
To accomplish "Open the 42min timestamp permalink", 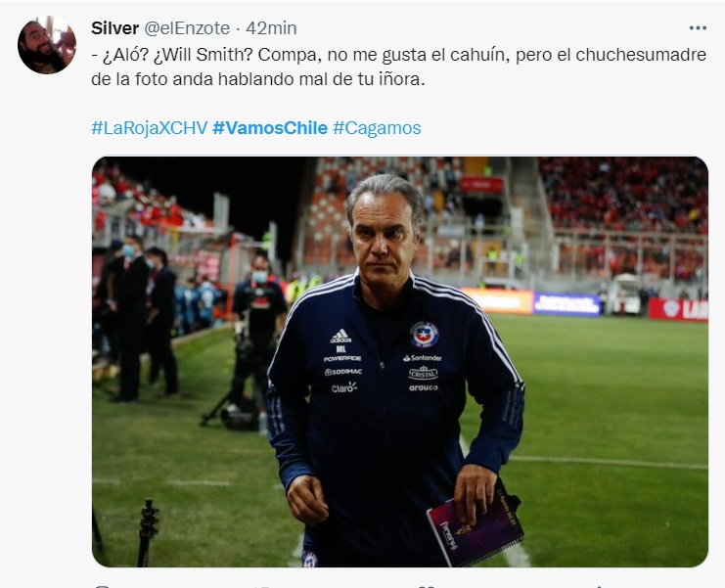I will click(x=271, y=28).
